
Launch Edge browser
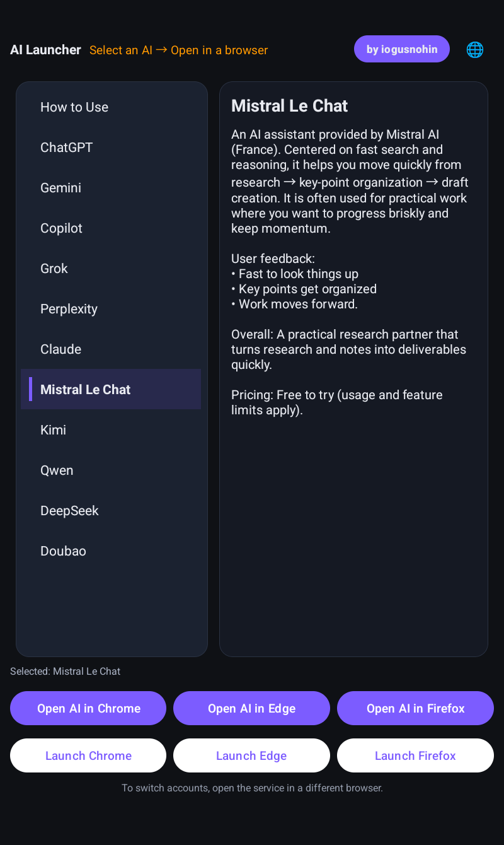click(x=251, y=755)
